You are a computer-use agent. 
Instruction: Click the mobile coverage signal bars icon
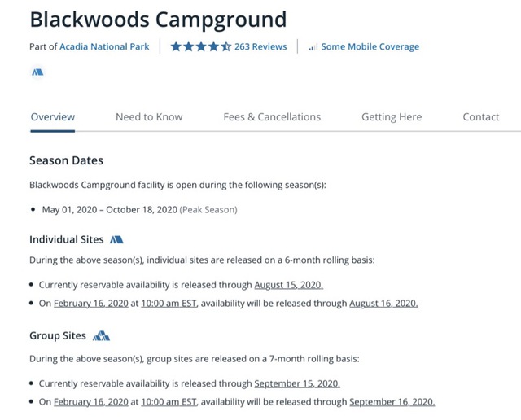pos(313,47)
